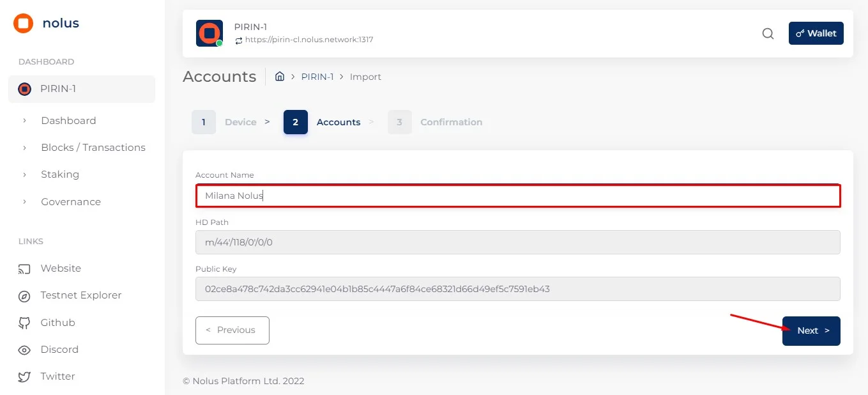Expand the Governance sidebar section
Image resolution: width=868 pixels, height=395 pixels.
pyautogui.click(x=70, y=201)
